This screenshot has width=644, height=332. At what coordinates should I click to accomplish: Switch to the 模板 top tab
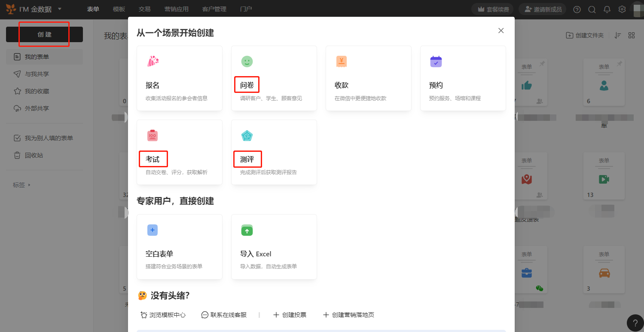(x=119, y=9)
